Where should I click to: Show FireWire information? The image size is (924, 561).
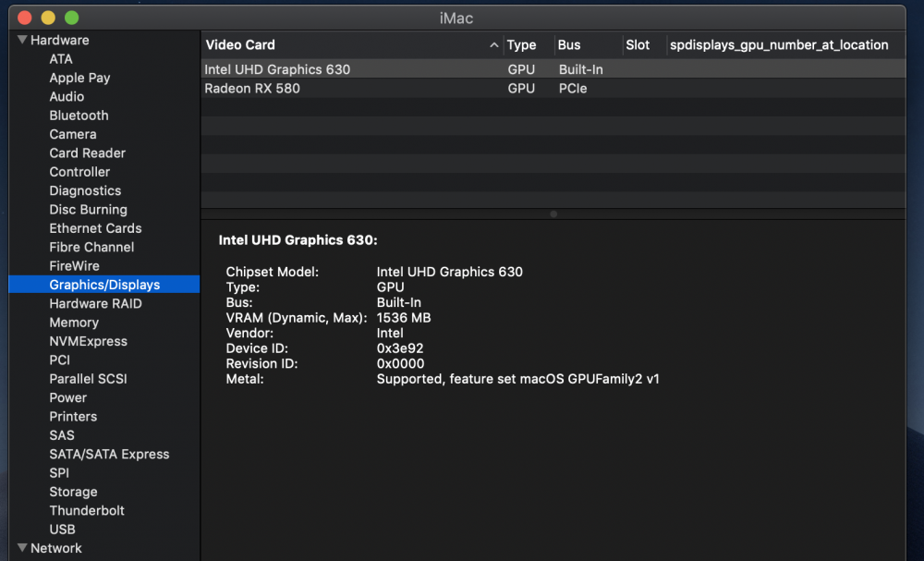tap(74, 266)
